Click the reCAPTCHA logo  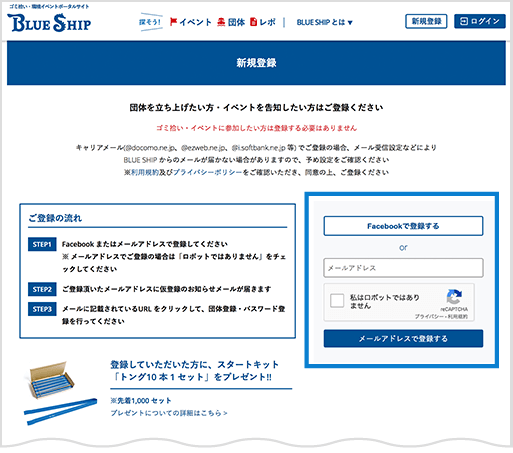(454, 297)
